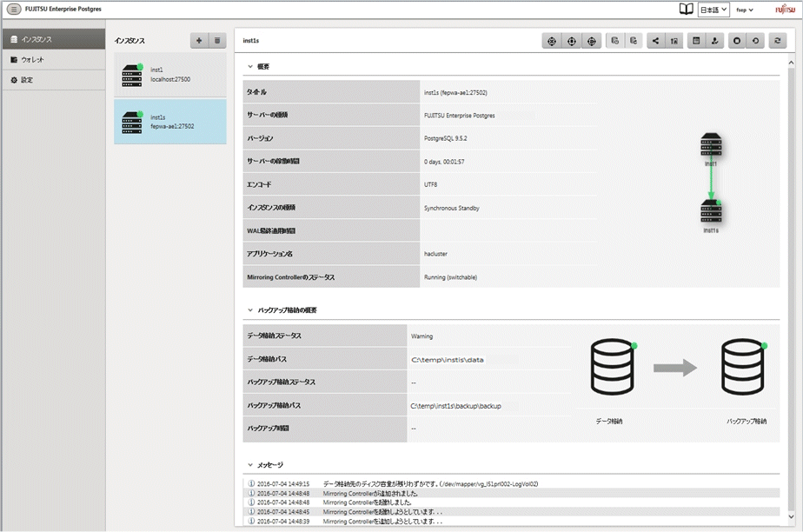Select インスタンス in the sidebar
Viewport: 803px width, 532px height.
(54, 39)
